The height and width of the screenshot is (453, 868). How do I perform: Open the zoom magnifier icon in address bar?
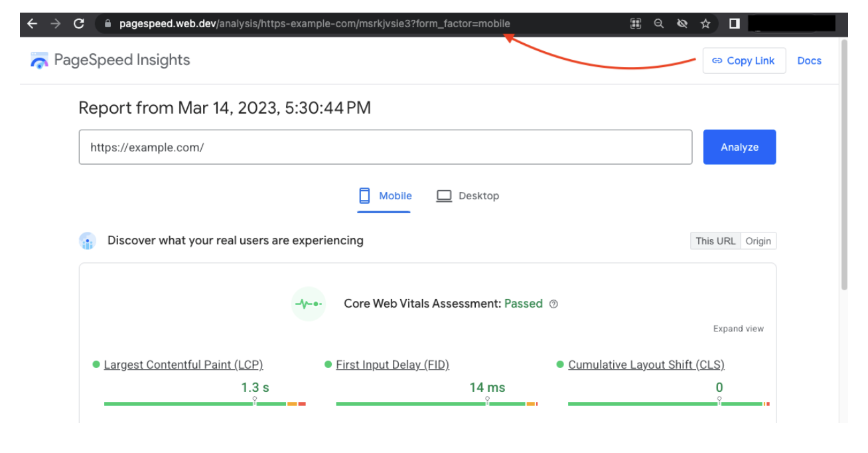tap(658, 24)
